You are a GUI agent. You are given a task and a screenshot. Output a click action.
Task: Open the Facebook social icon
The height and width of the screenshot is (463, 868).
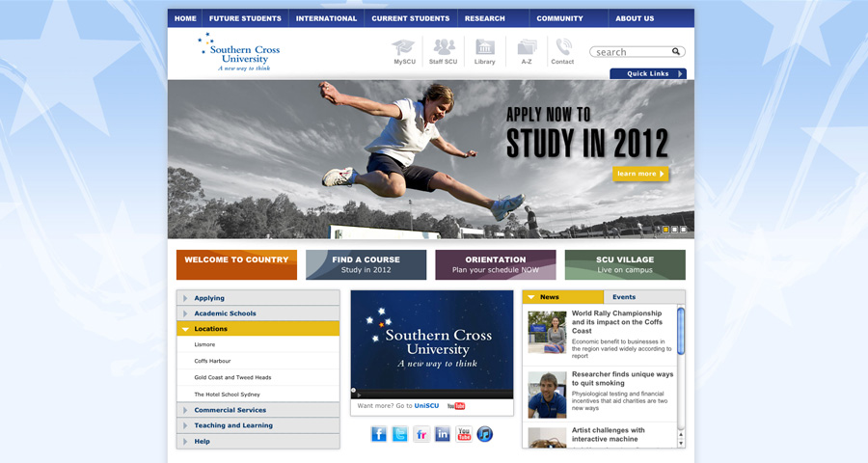coord(379,434)
